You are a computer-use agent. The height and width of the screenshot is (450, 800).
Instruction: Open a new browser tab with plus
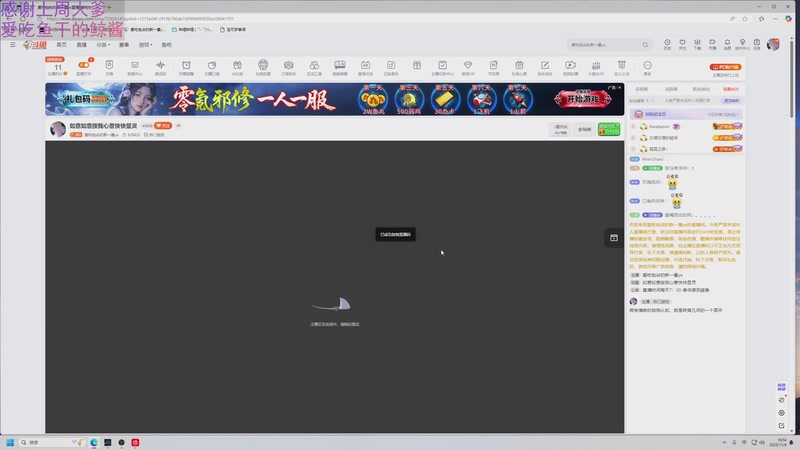click(109, 7)
